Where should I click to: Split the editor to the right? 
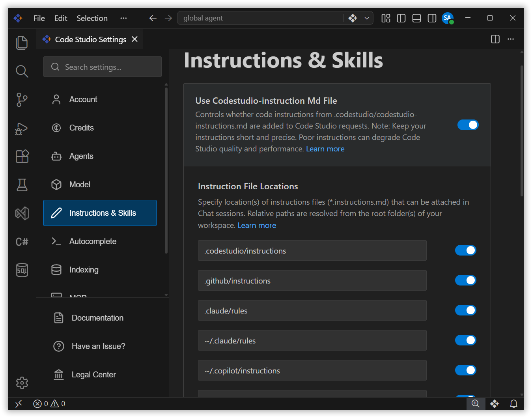pos(495,39)
